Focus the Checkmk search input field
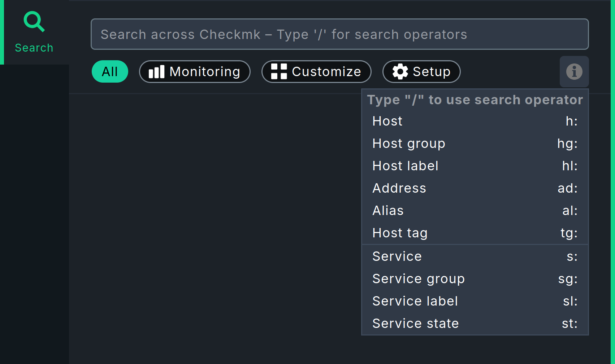The width and height of the screenshot is (615, 364). 339,34
